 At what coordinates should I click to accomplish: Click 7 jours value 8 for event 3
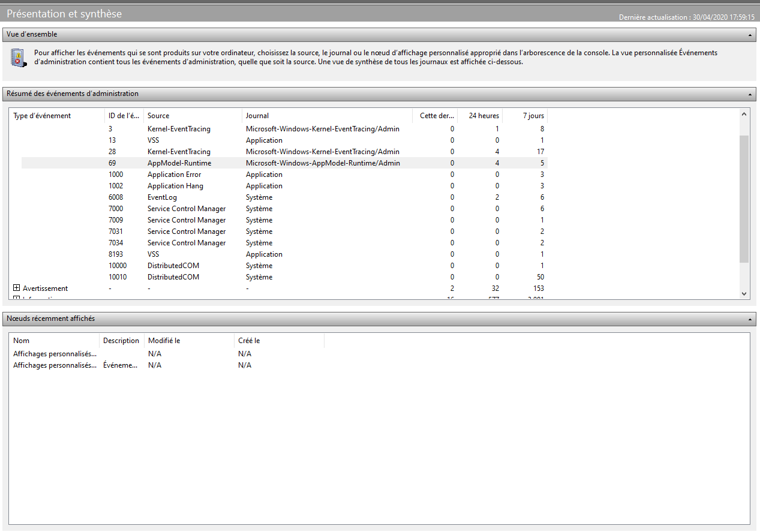pos(542,129)
